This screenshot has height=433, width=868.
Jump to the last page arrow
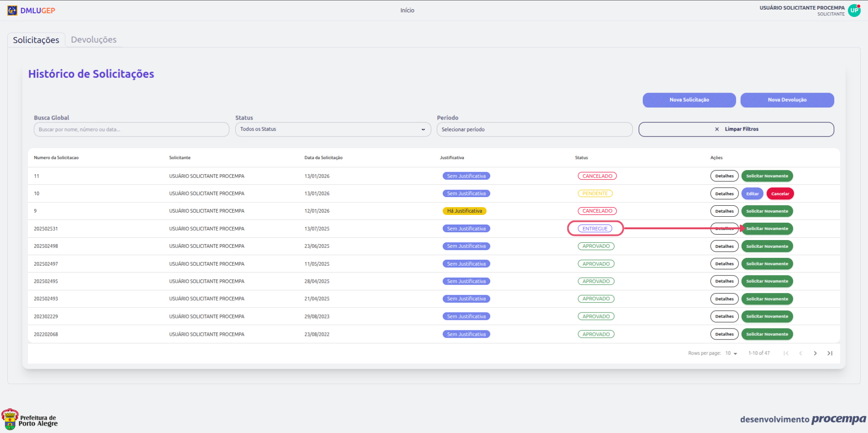coord(830,353)
